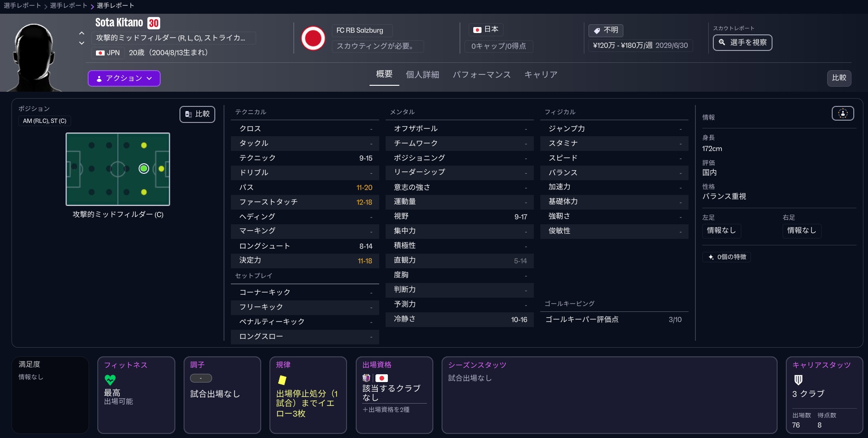Click the 比較 button in position panel
868x438 pixels.
(197, 114)
